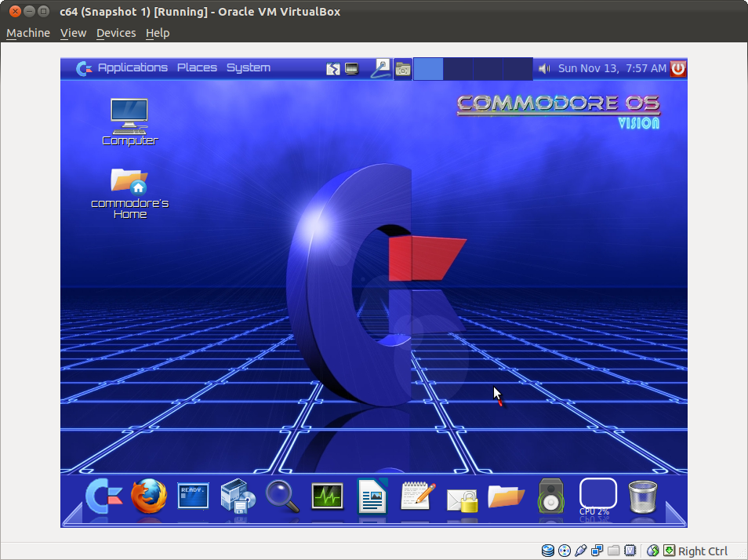Open VirtualBox Devices menu
748x560 pixels.
[x=116, y=33]
